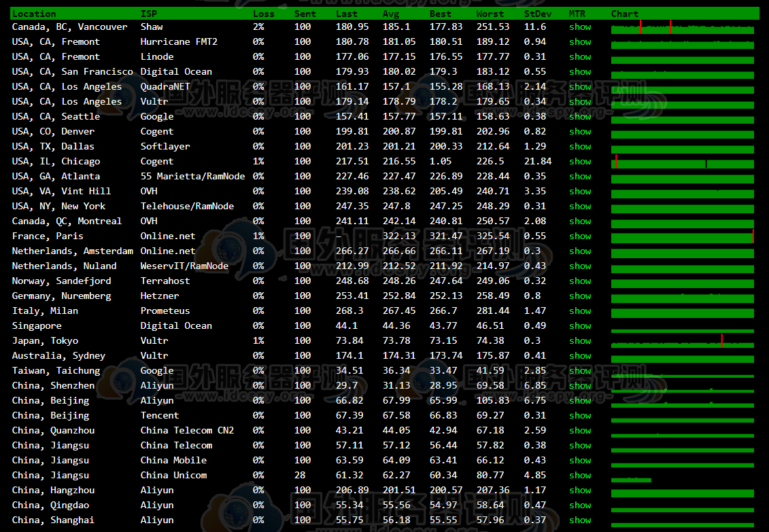Show MTR for Los Angeles QuadraNET

click(580, 87)
